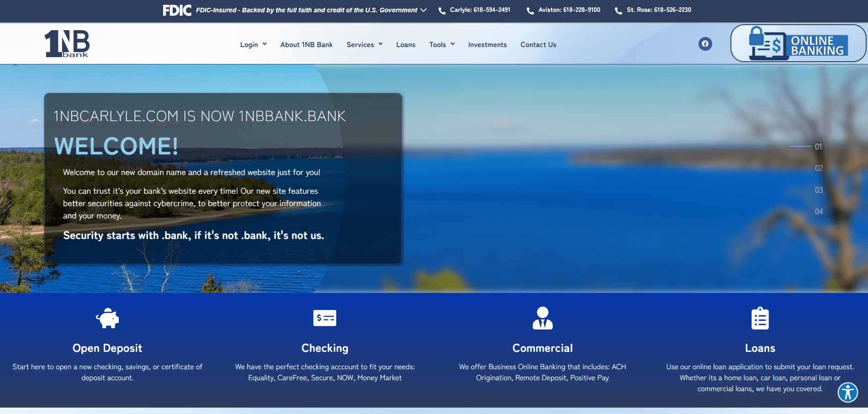Click the Online Banking button

[x=798, y=44]
